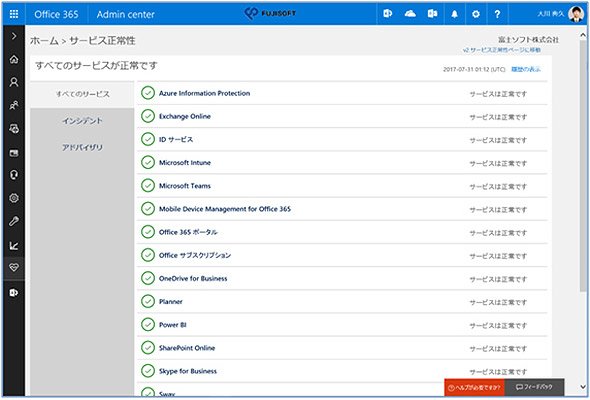Click the red help needed button
This screenshot has height=400, width=590.
tap(474, 387)
